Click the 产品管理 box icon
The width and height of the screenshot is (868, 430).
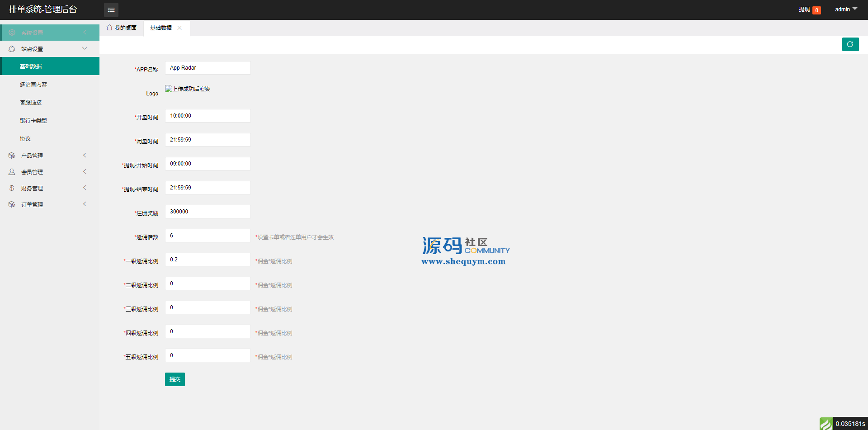pos(12,156)
